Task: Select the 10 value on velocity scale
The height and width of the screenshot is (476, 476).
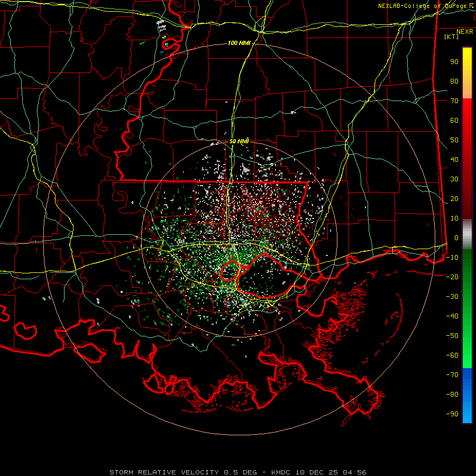Action: click(454, 218)
